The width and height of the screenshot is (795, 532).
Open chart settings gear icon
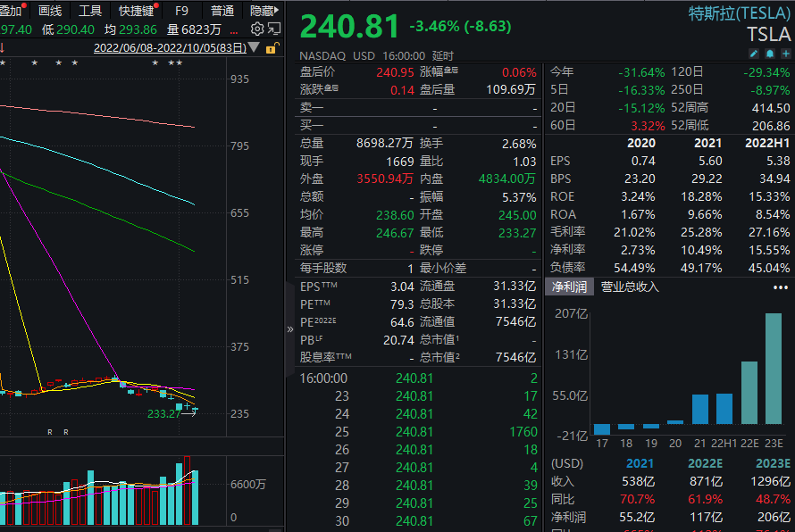(x=257, y=29)
